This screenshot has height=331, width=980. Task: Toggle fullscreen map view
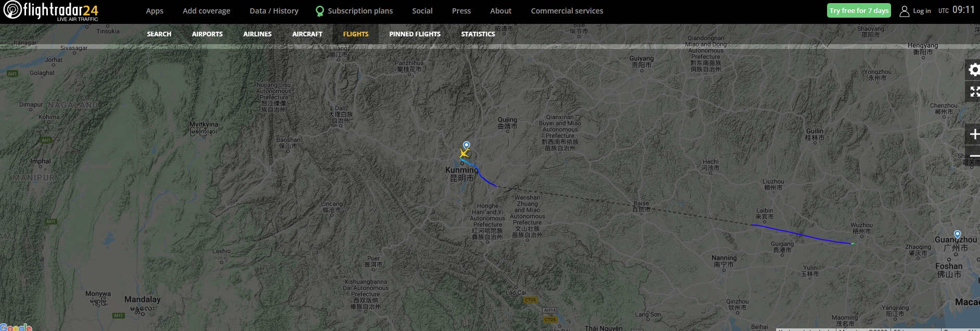coord(974,91)
